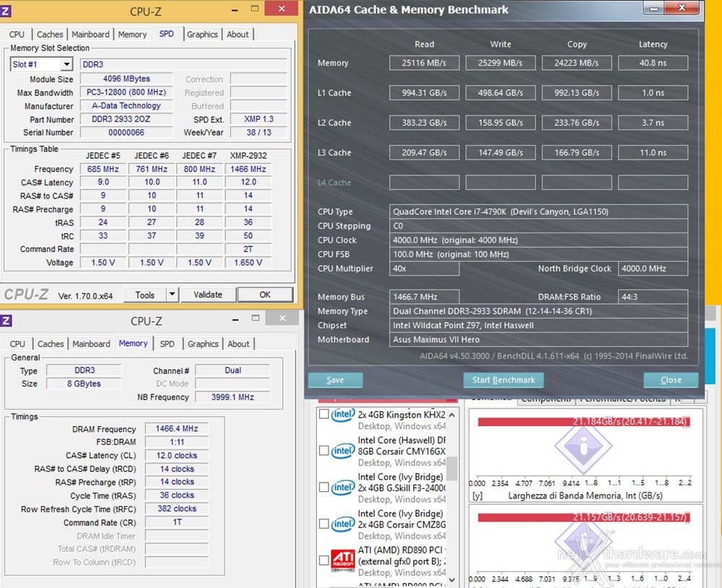Tick checkbox for 8GB Corsair CMY16GX
The height and width of the screenshot is (588, 722).
[323, 450]
